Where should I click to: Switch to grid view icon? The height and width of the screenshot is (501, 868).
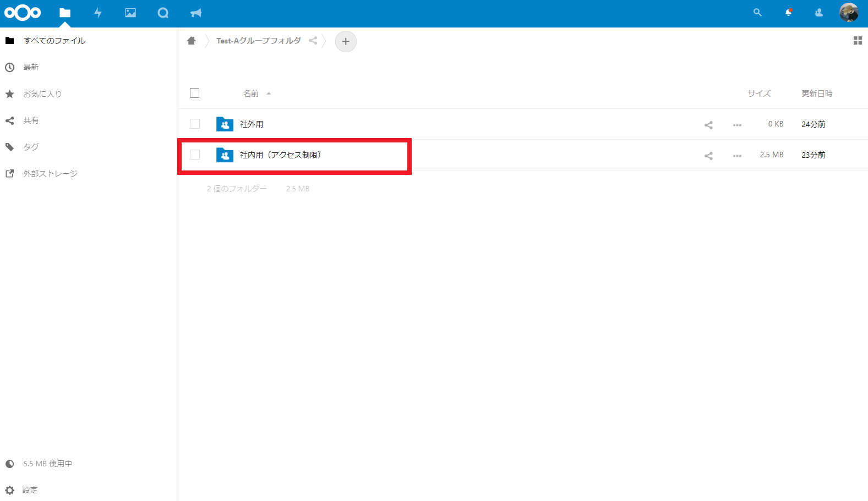pos(858,41)
